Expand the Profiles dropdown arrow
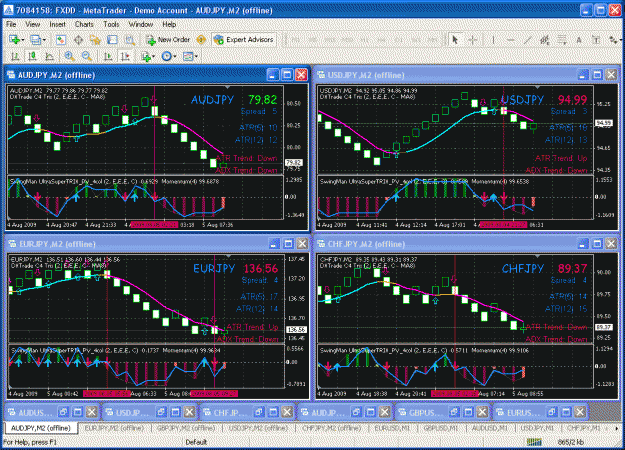 44,40
